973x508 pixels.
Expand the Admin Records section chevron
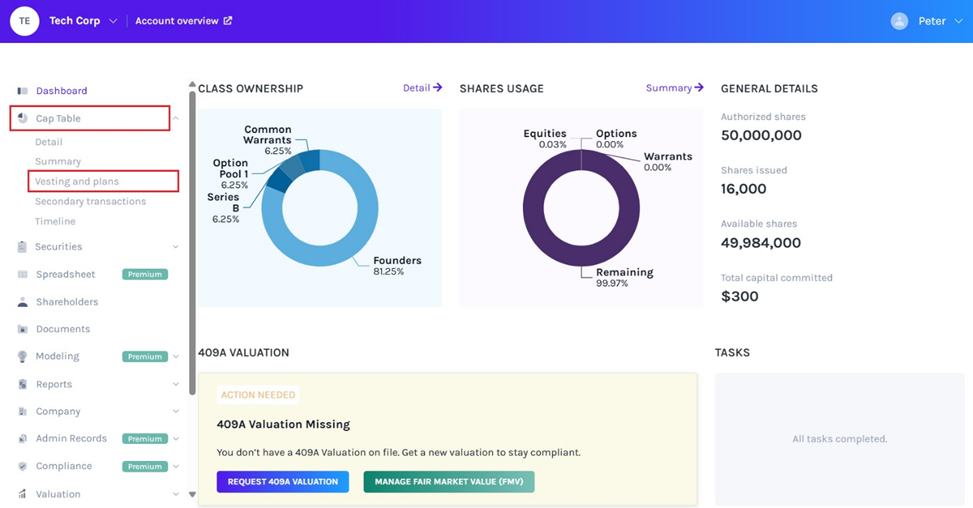[x=176, y=439]
